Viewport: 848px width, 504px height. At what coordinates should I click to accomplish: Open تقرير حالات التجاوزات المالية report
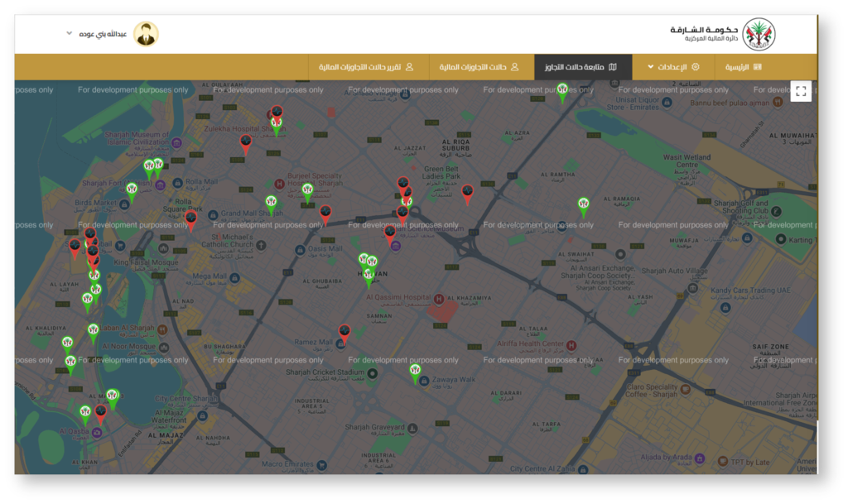coord(365,67)
